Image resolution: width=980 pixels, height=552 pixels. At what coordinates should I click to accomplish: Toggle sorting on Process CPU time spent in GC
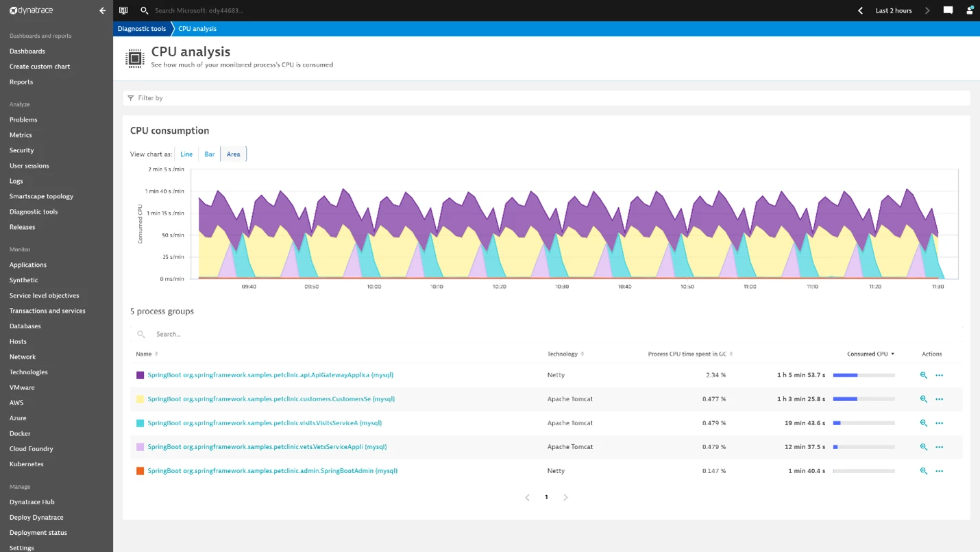click(x=730, y=354)
